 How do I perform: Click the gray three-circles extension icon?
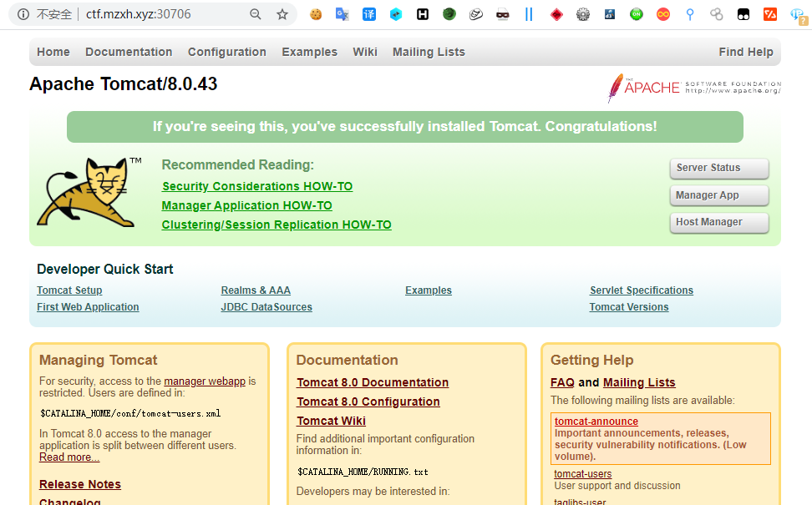coord(717,14)
